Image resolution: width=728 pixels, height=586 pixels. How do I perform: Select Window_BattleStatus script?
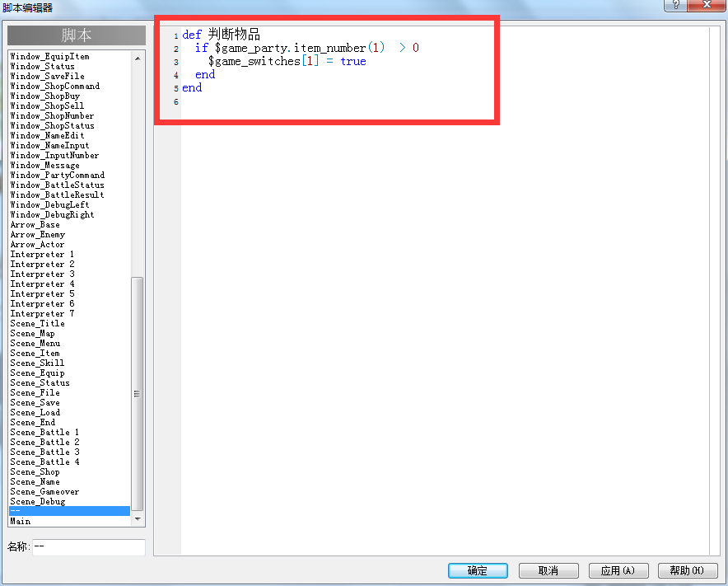(x=57, y=185)
